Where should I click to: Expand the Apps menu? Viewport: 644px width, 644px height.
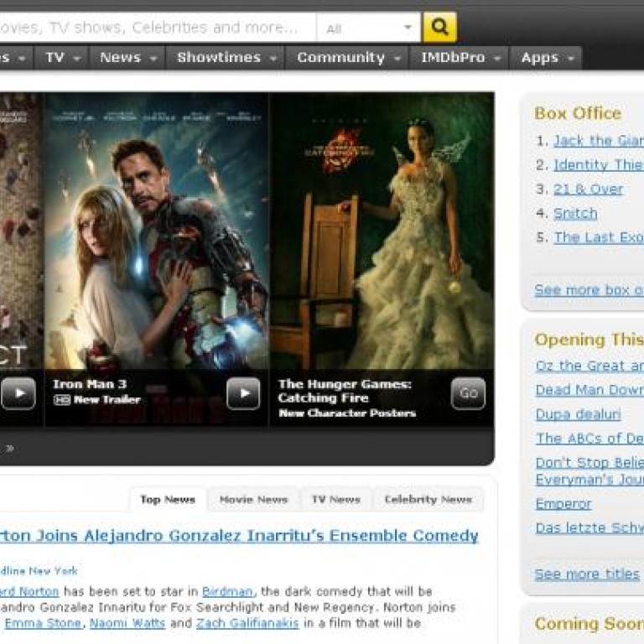click(546, 58)
